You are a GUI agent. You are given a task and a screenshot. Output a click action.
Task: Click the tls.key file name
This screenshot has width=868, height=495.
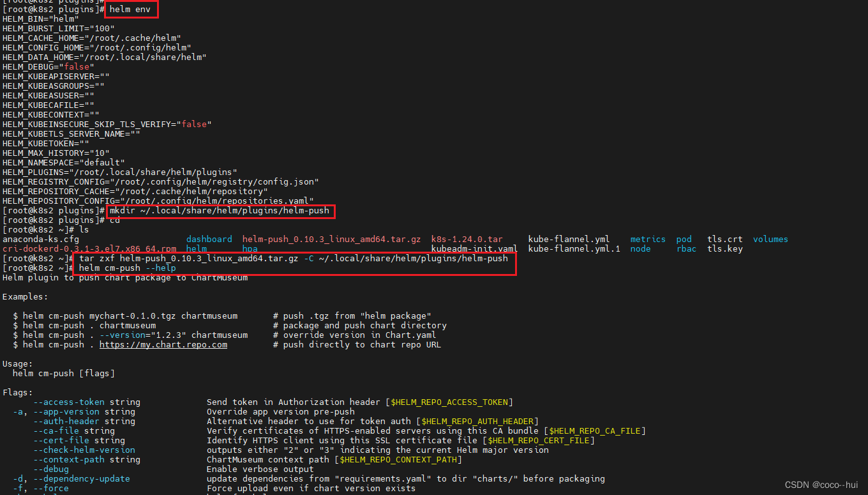[724, 249]
